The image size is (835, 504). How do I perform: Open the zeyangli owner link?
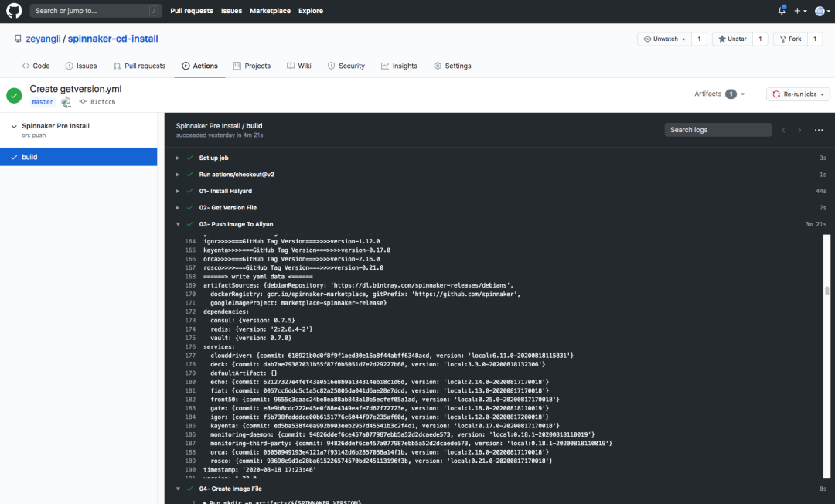(43, 39)
